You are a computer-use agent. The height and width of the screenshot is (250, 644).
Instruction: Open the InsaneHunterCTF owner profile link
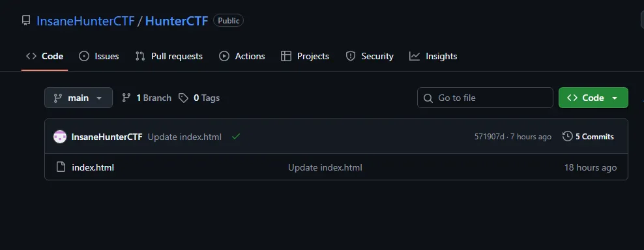pyautogui.click(x=85, y=21)
